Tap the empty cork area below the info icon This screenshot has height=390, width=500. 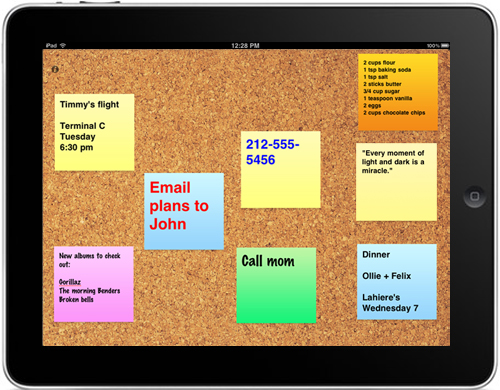(55, 83)
